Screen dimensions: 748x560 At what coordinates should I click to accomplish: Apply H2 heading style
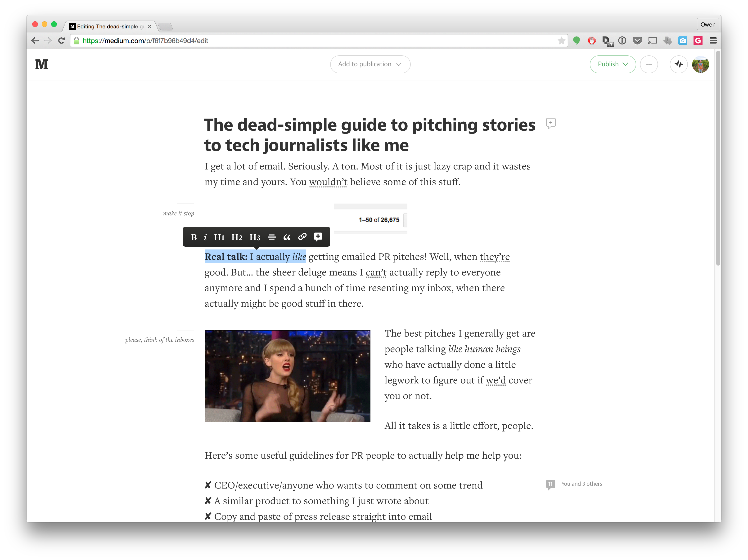tap(237, 237)
